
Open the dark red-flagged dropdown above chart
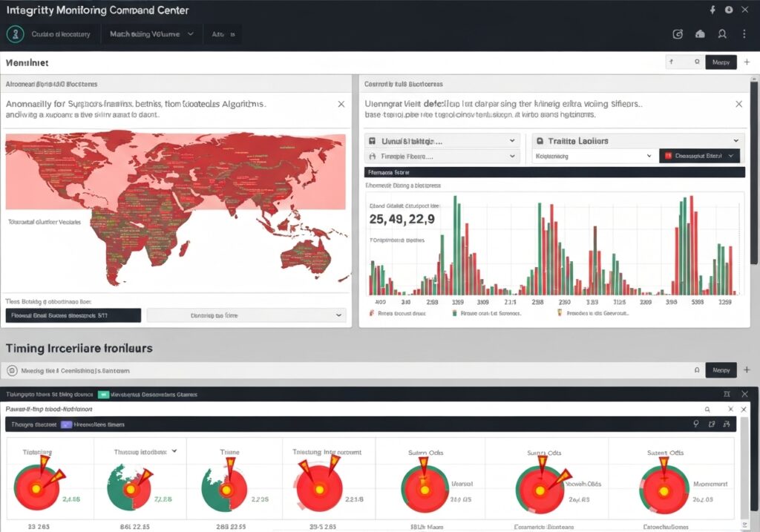tap(700, 156)
